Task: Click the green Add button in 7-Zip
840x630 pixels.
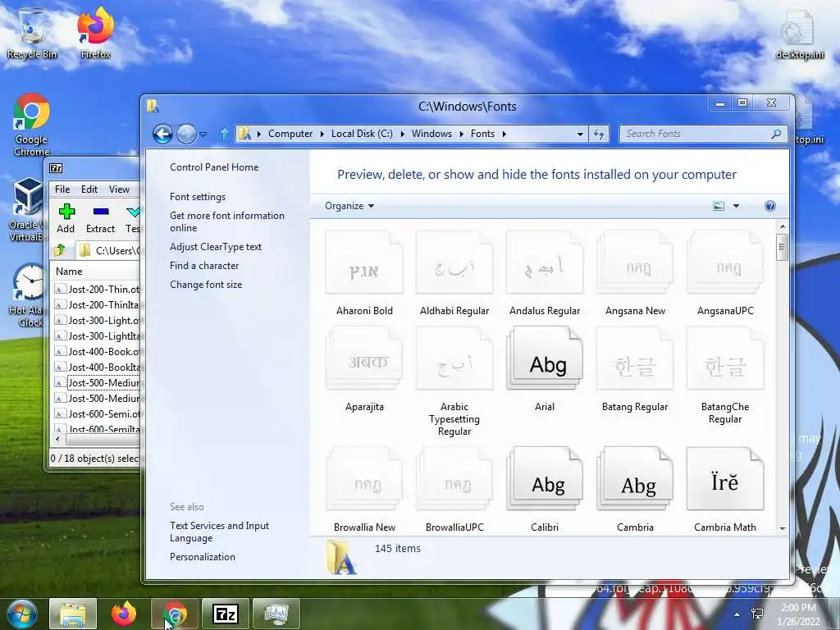Action: point(66,218)
